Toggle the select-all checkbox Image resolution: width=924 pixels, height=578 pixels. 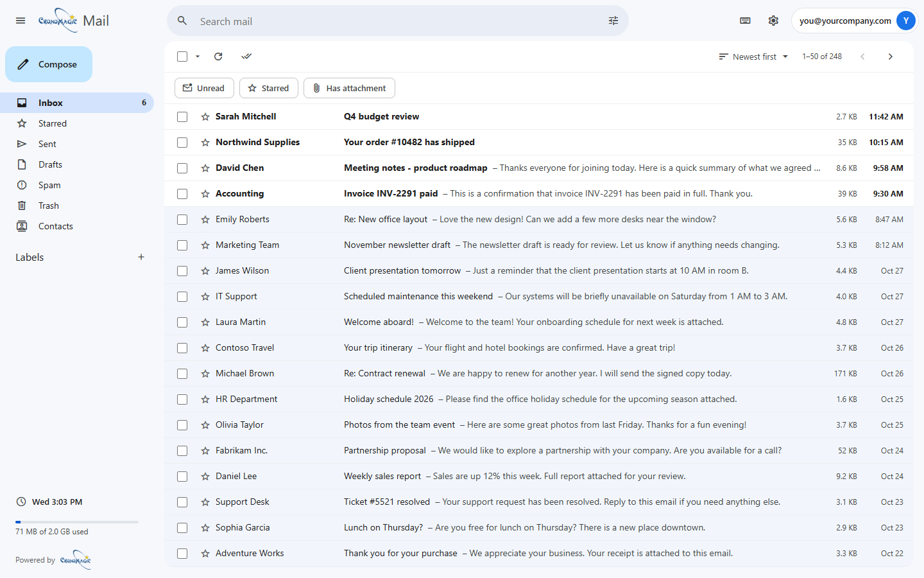pyautogui.click(x=182, y=57)
